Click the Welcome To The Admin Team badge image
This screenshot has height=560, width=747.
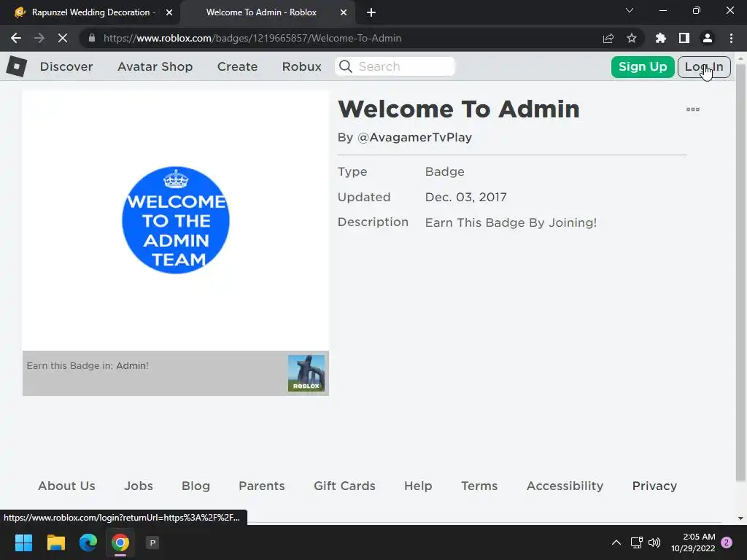[x=176, y=220]
